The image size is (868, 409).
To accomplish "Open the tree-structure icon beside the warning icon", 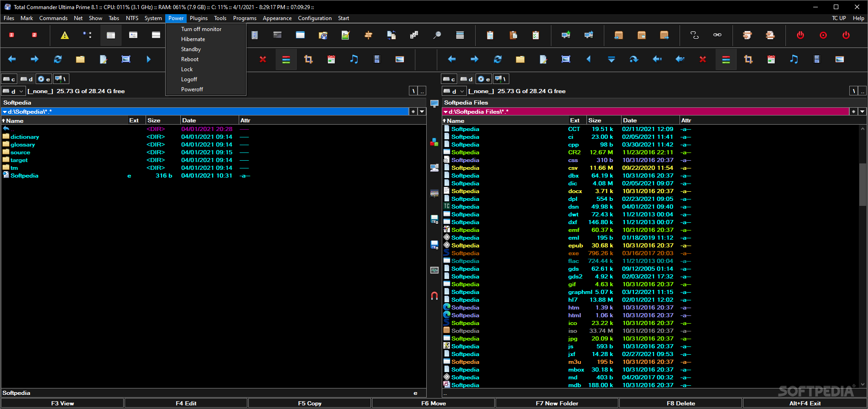I will (87, 35).
